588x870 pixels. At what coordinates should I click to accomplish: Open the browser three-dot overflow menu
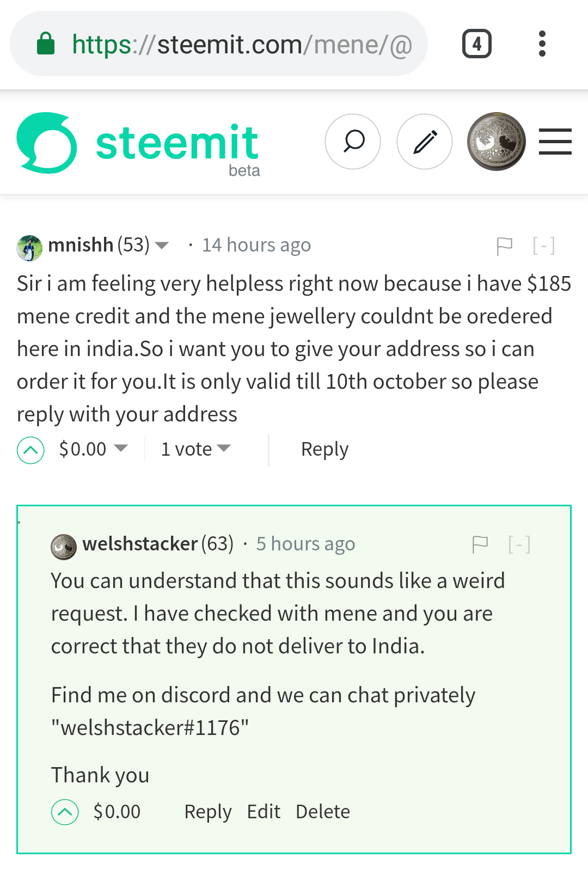point(542,44)
